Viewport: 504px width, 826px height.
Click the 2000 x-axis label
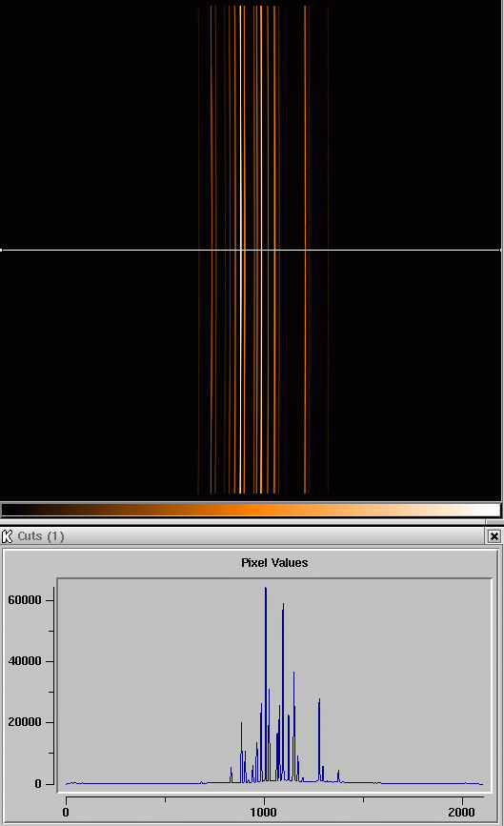461,812
